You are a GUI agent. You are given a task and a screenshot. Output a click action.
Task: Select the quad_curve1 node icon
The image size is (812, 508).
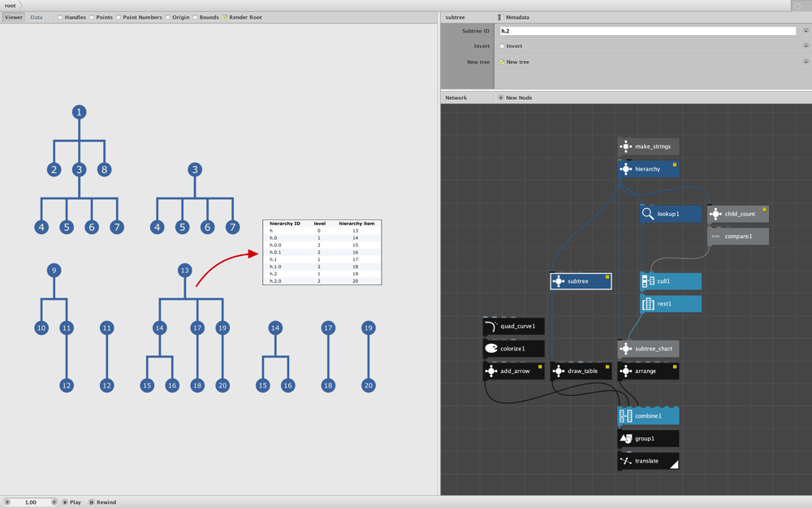[491, 326]
